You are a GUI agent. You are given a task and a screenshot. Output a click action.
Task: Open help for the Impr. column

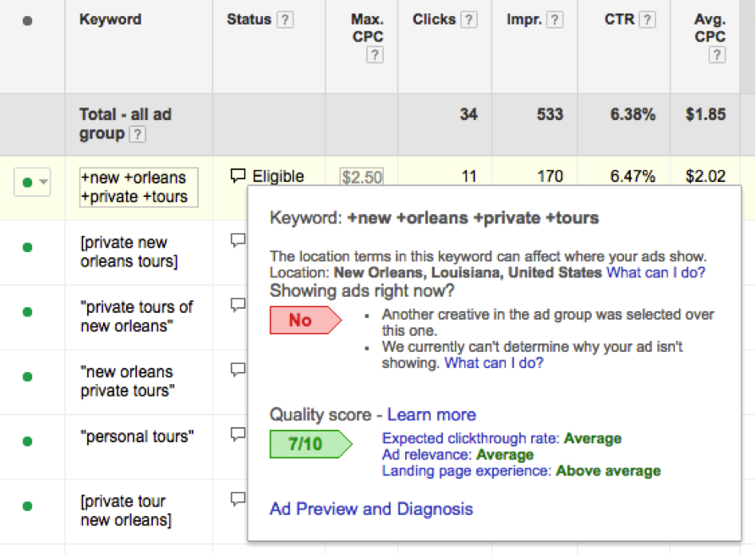556,19
